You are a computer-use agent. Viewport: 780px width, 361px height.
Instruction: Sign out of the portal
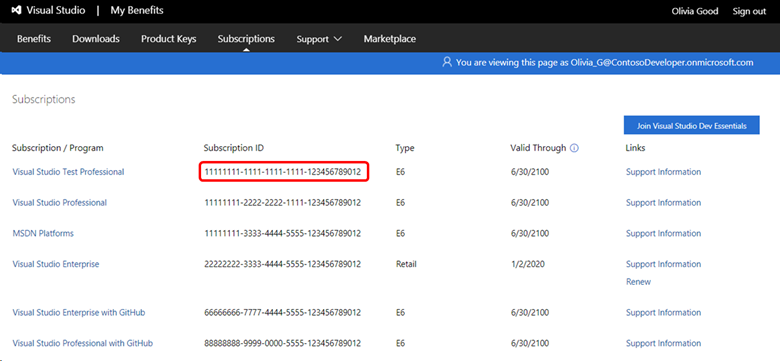(x=749, y=11)
